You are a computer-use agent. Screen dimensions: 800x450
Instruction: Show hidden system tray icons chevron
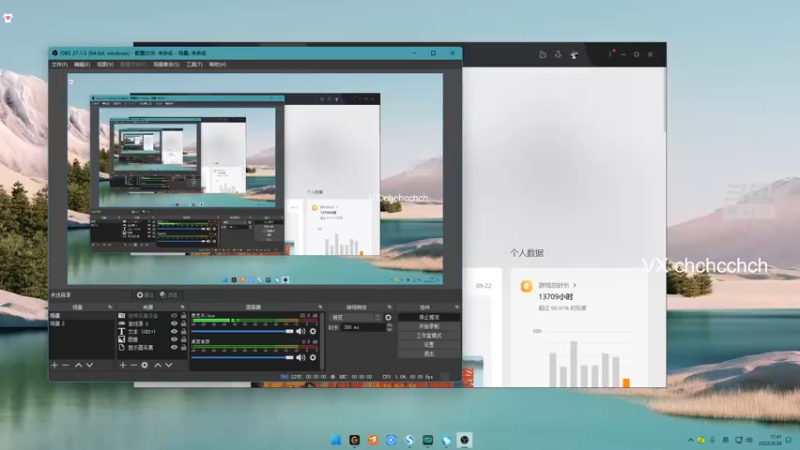[x=690, y=440]
